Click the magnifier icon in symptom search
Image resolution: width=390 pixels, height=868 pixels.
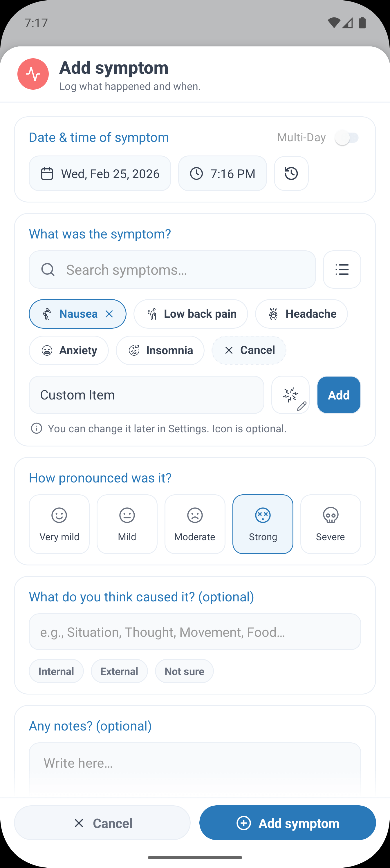[x=48, y=270]
